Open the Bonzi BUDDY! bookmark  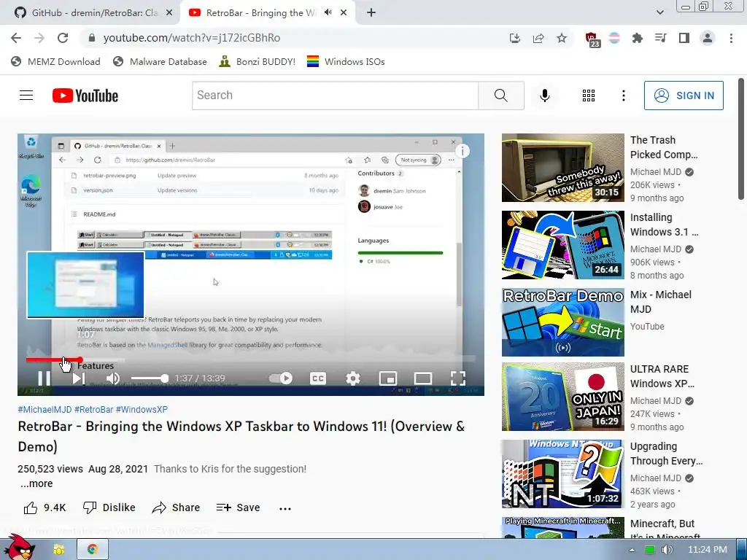(258, 61)
